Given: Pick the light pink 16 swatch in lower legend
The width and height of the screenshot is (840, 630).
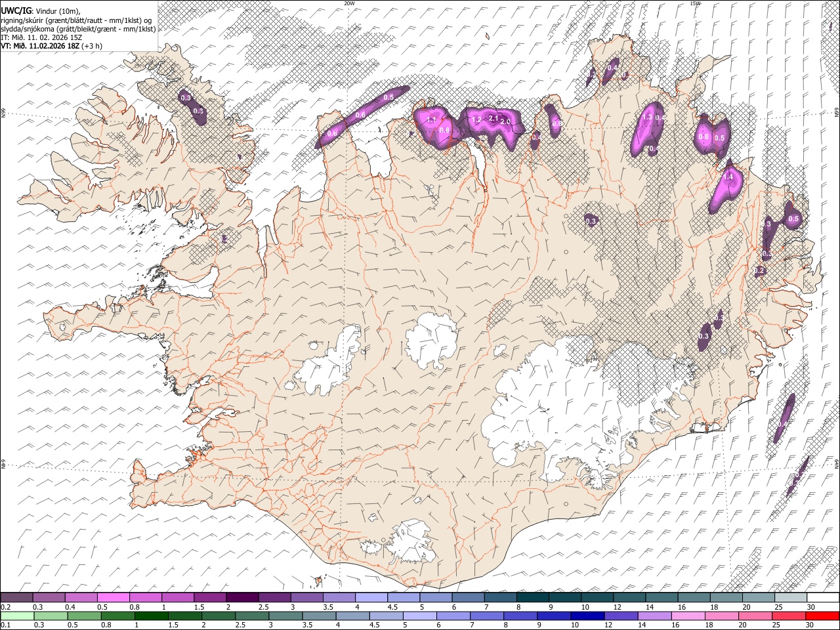Looking at the screenshot, I should [x=688, y=616].
